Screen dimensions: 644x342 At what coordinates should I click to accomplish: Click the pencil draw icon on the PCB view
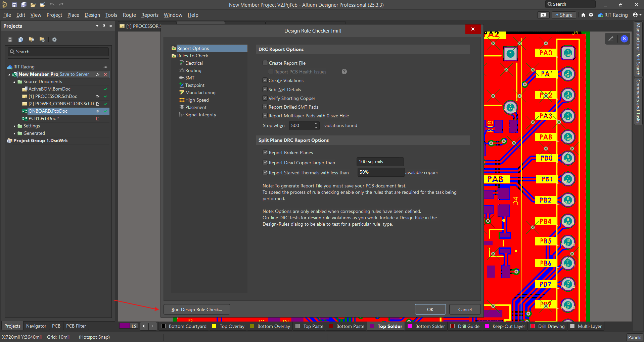pyautogui.click(x=611, y=39)
